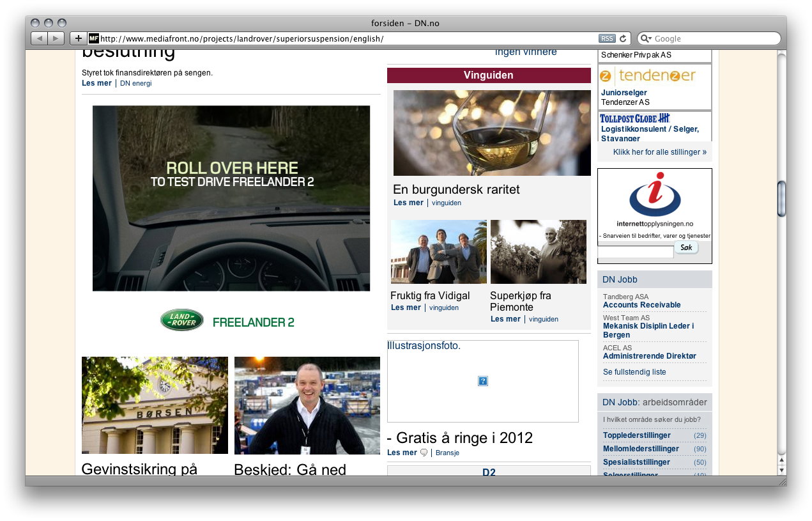Reload the page with refresh icon
This screenshot has height=521, width=812.
click(x=624, y=38)
